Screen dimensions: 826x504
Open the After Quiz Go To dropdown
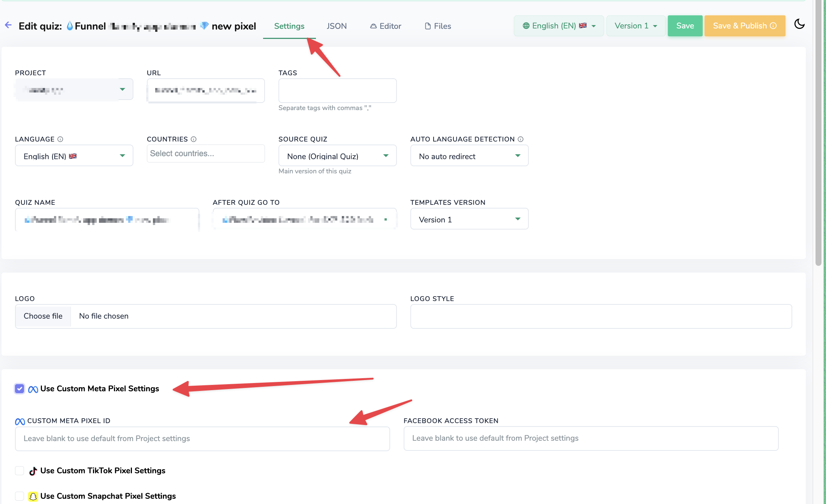(305, 219)
